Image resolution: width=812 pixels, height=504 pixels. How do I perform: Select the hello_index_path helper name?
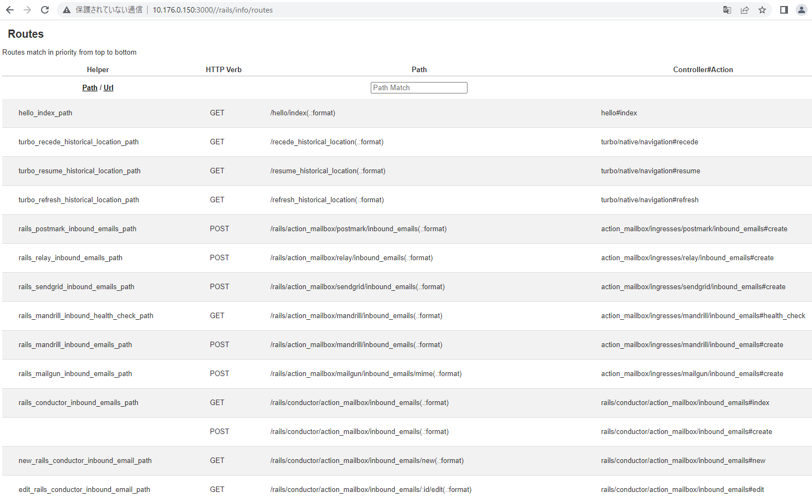tap(45, 113)
